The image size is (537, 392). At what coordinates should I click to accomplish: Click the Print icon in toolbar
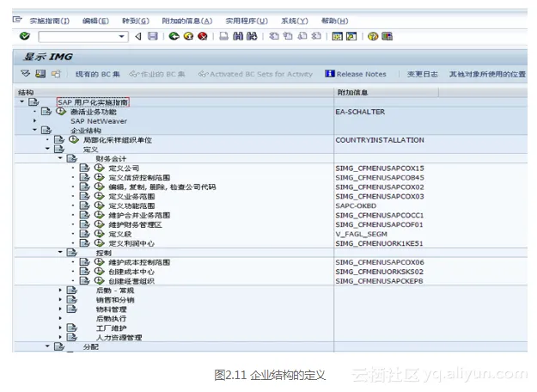tap(223, 36)
